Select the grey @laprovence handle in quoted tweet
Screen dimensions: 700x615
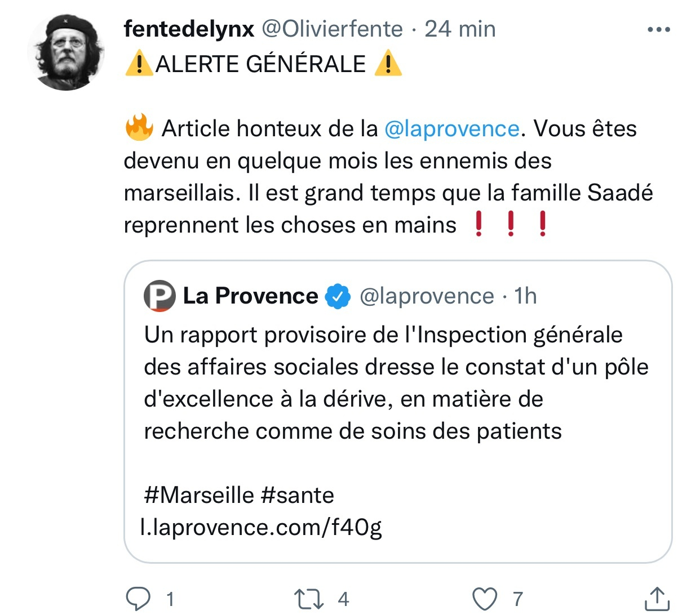click(427, 296)
